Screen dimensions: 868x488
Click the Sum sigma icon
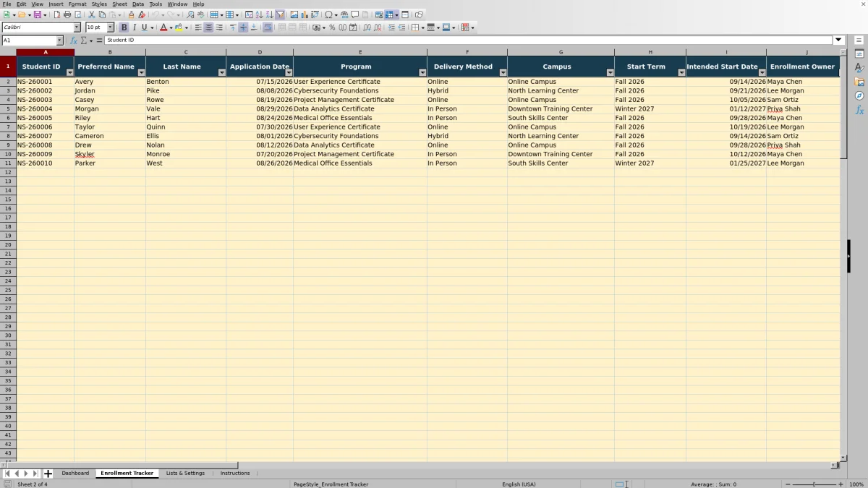click(x=84, y=40)
